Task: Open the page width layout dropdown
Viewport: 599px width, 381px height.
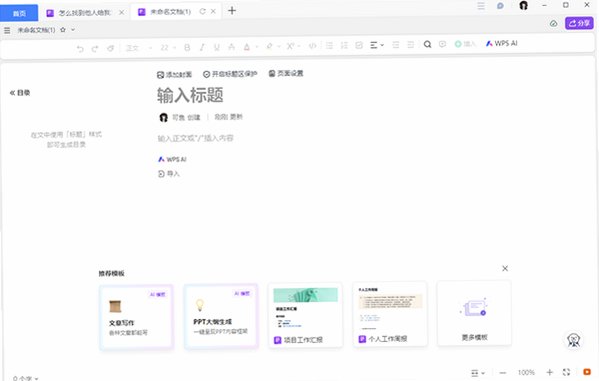Action: tap(478, 373)
